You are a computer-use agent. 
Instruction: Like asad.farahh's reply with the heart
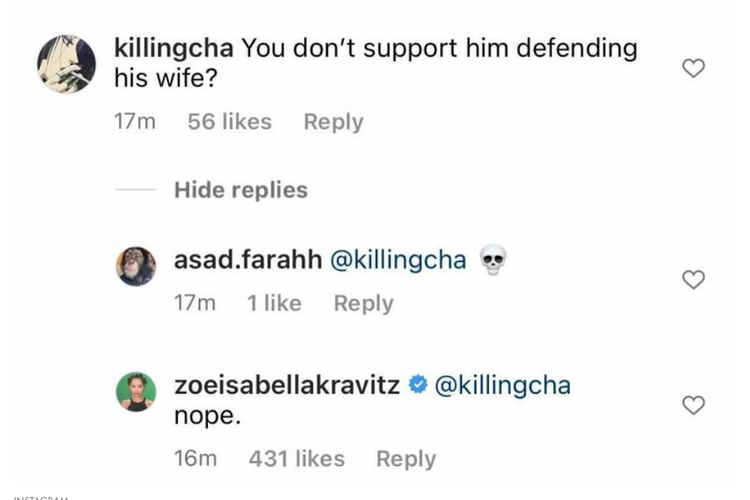(x=692, y=280)
